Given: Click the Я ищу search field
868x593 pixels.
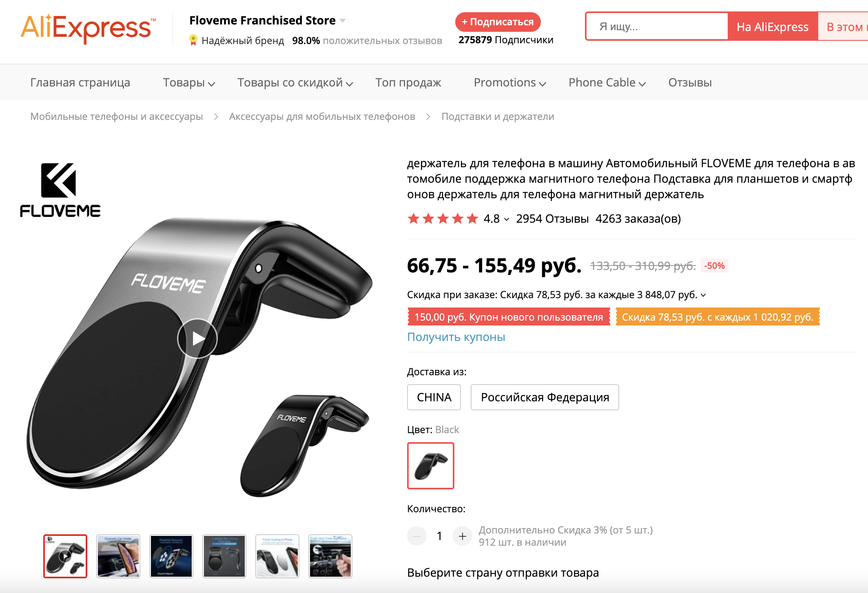Looking at the screenshot, I should point(657,27).
